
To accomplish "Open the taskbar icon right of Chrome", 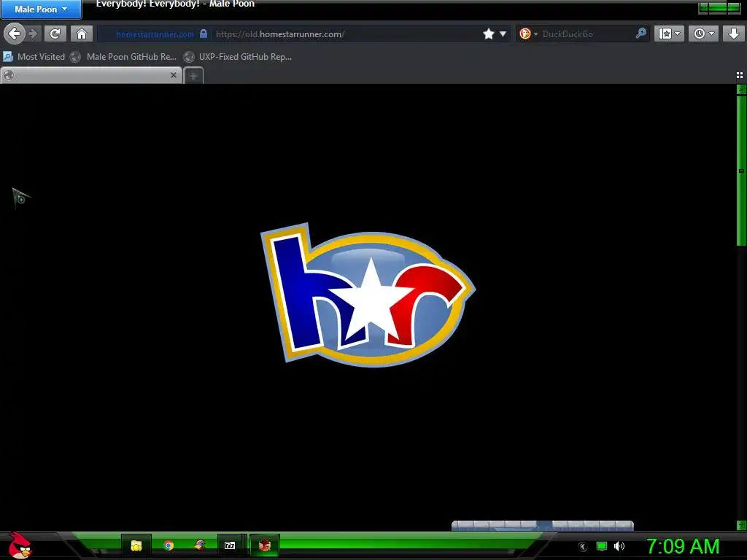I will pos(200,545).
